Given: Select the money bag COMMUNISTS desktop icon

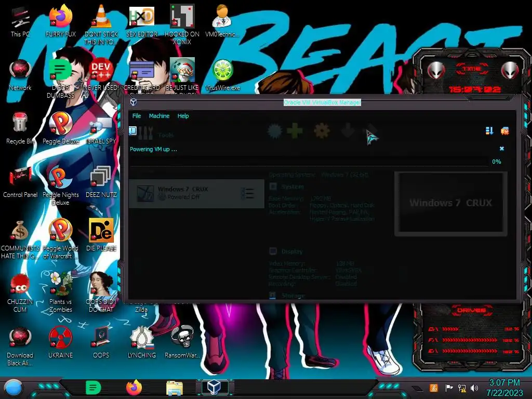Looking at the screenshot, I should tap(20, 240).
